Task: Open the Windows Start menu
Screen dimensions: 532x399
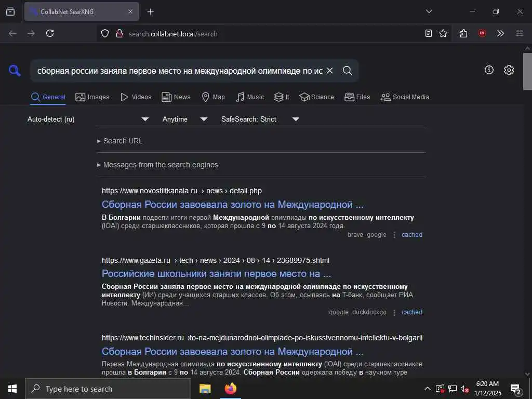Action: pos(12,389)
